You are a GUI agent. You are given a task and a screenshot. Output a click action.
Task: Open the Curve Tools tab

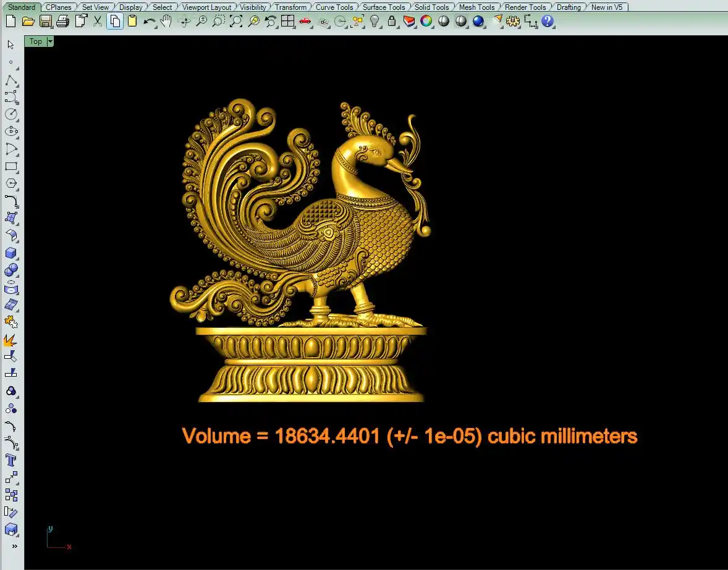[334, 7]
